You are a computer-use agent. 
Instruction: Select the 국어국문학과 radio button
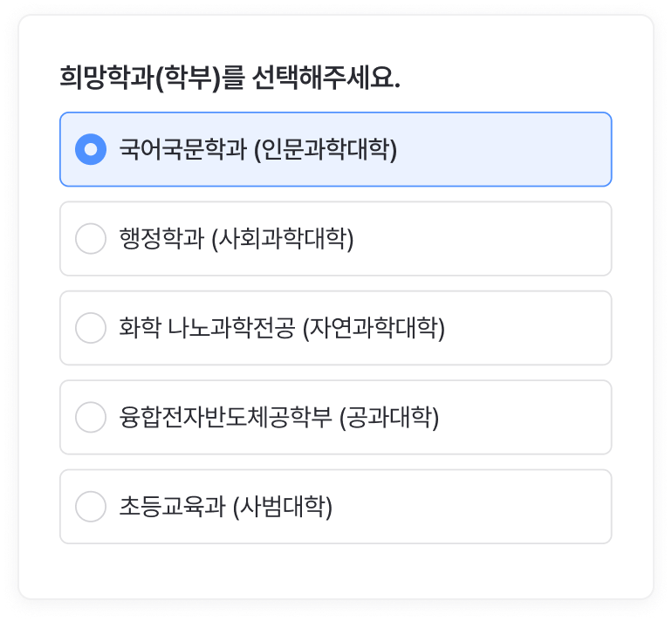click(x=91, y=149)
